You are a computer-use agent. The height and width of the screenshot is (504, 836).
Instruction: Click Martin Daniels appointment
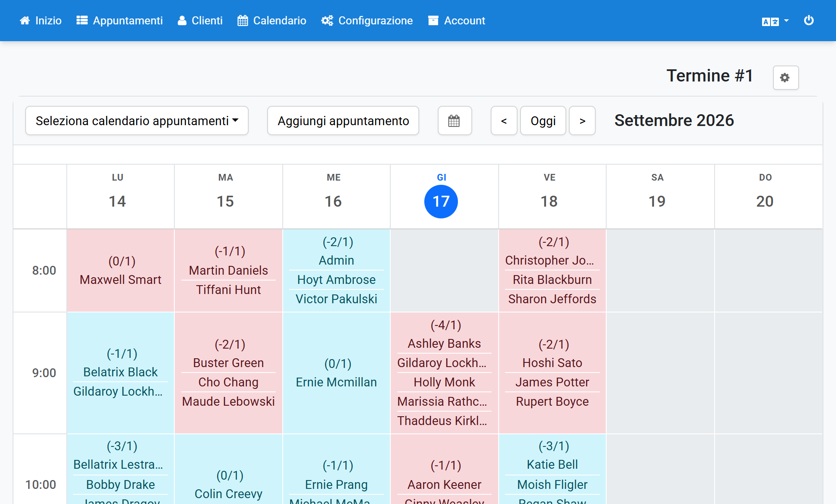click(229, 270)
